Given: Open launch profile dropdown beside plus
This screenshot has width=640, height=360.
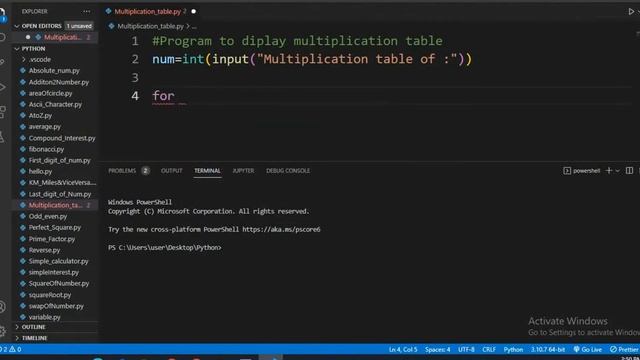Looking at the screenshot, I should [x=618, y=171].
